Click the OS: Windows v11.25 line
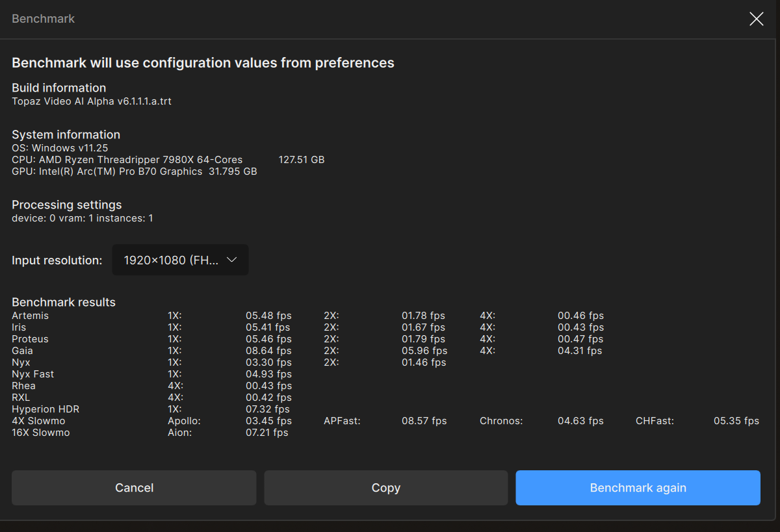 tap(60, 148)
